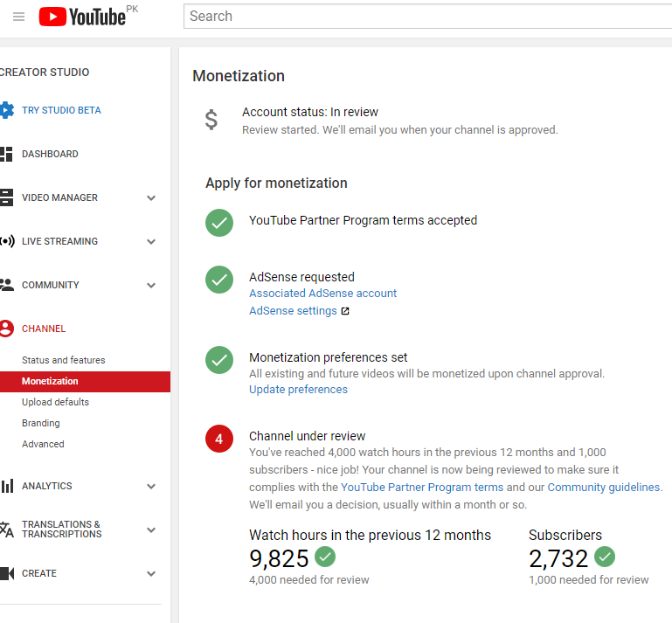This screenshot has width=672, height=623.
Task: Click into the Search field
Action: (427, 17)
